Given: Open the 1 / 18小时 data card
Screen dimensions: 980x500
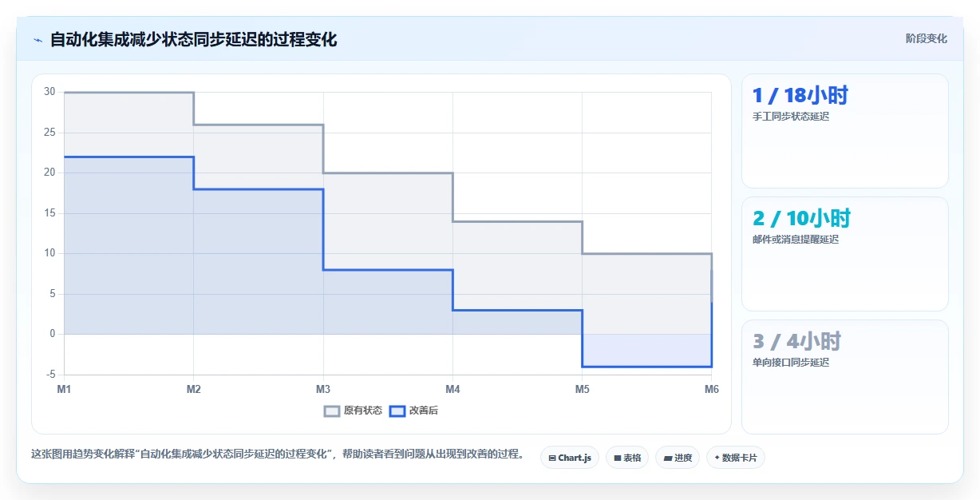Looking at the screenshot, I should [x=845, y=131].
